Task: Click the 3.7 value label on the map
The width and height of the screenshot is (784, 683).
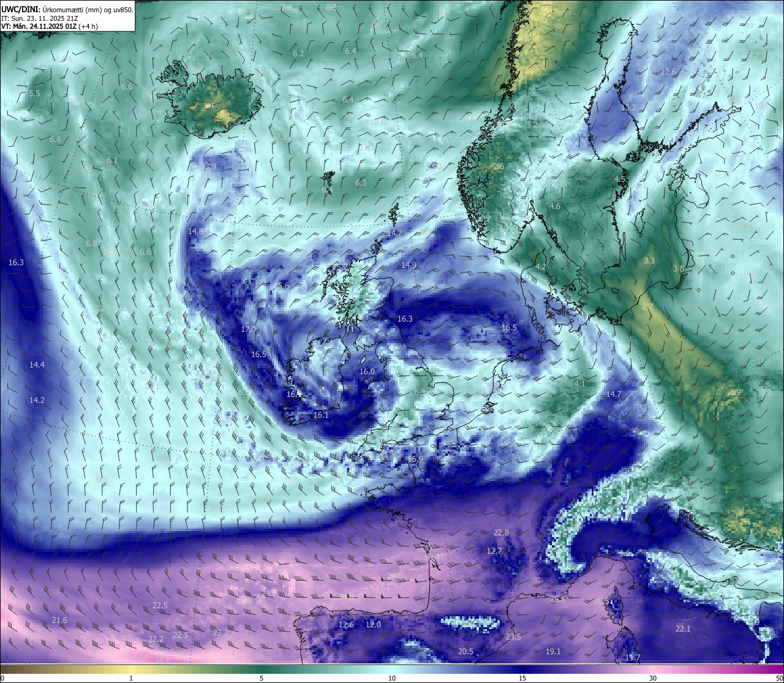Action: (x=687, y=480)
